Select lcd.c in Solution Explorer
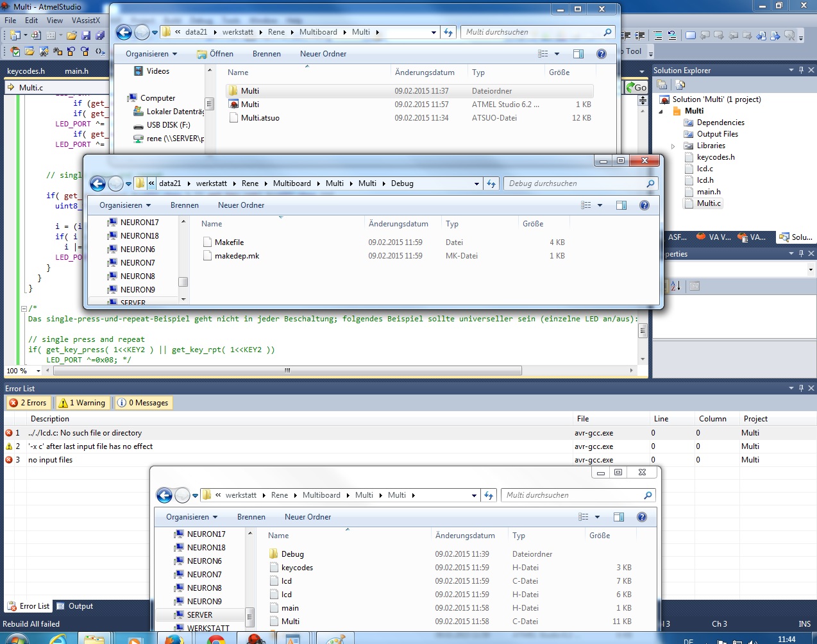 705,169
